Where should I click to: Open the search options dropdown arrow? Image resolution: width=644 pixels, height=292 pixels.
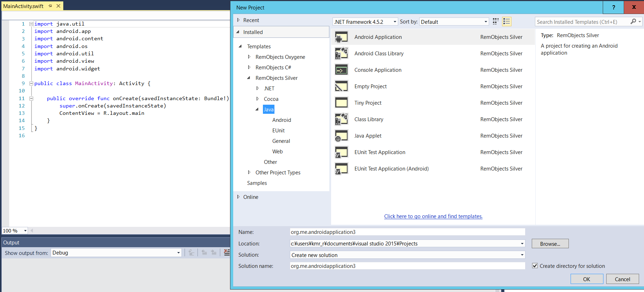pos(640,22)
